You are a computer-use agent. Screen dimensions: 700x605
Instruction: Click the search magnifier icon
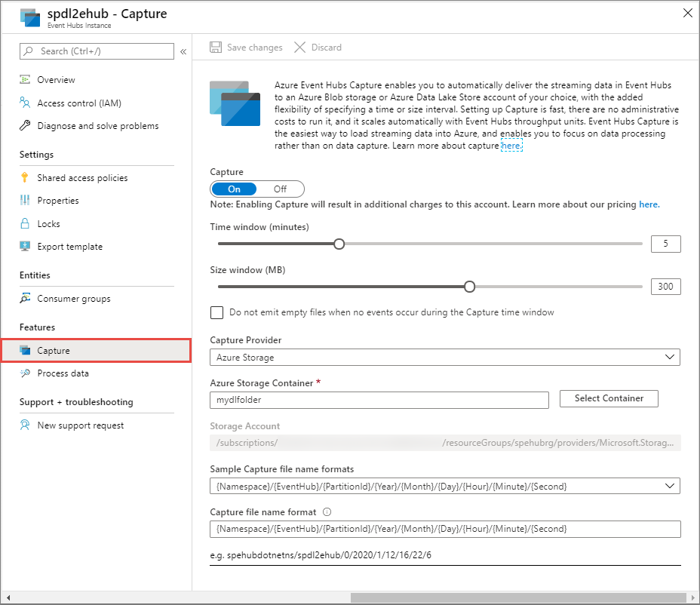(29, 51)
